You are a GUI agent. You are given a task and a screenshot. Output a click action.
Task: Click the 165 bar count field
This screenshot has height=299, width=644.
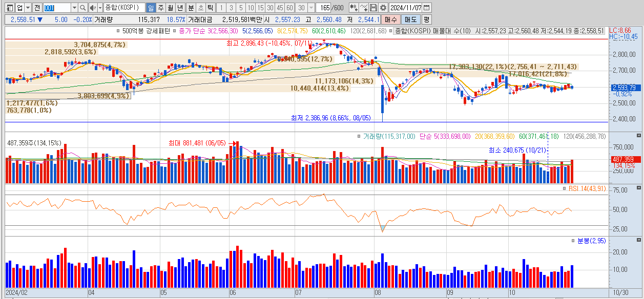(x=324, y=8)
